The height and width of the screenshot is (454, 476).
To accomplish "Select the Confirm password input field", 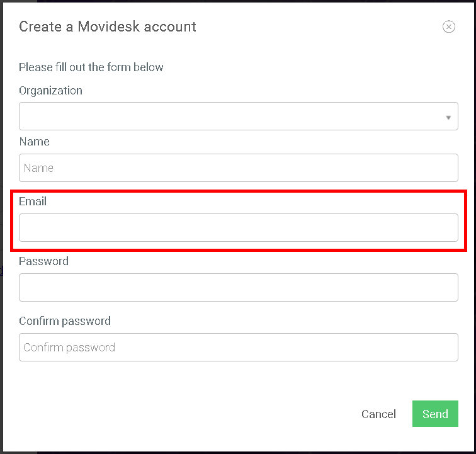I will click(238, 348).
